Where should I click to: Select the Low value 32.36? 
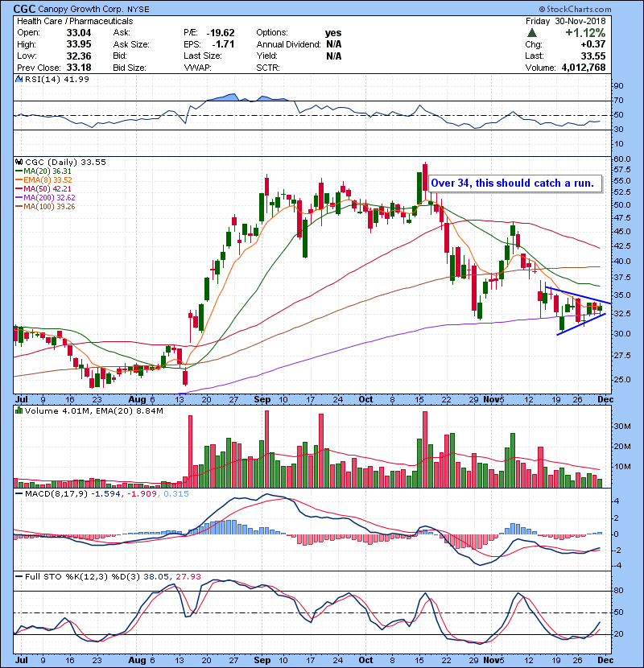point(79,56)
